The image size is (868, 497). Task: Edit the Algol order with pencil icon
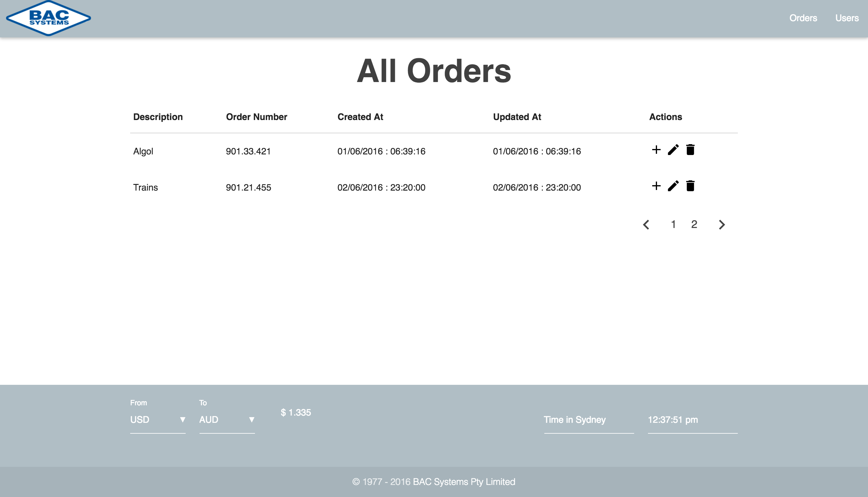tap(673, 150)
